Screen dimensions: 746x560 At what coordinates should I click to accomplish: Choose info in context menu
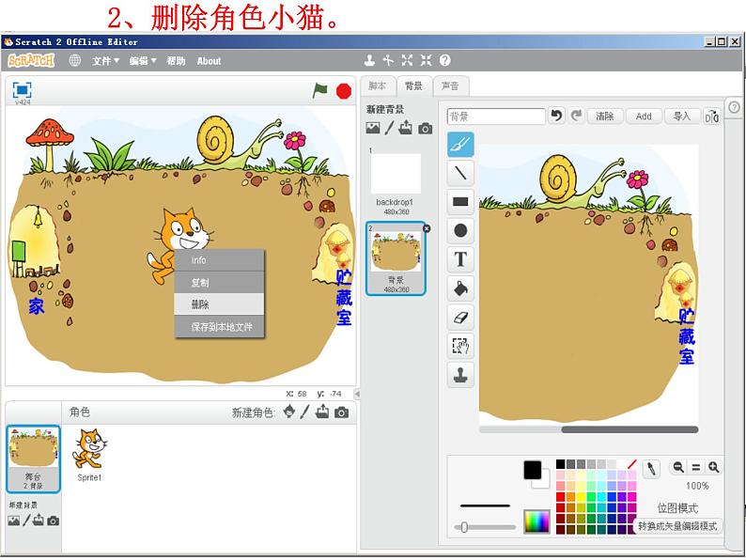click(x=219, y=259)
